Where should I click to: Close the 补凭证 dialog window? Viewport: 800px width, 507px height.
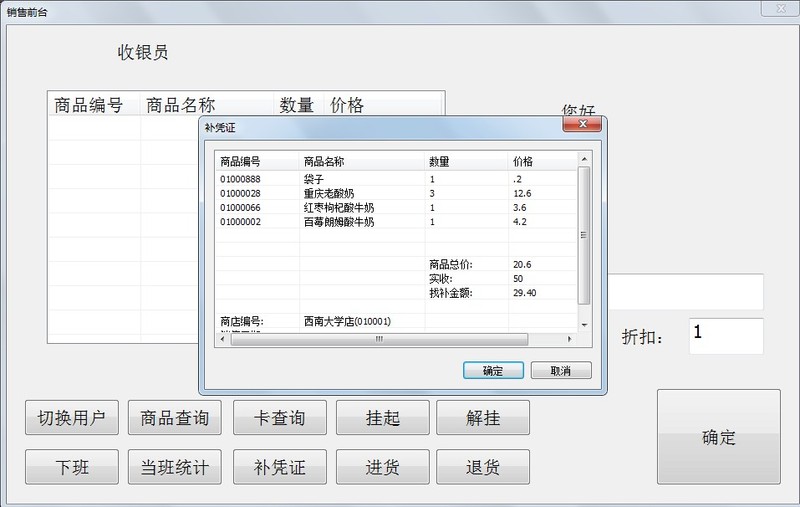click(x=582, y=124)
